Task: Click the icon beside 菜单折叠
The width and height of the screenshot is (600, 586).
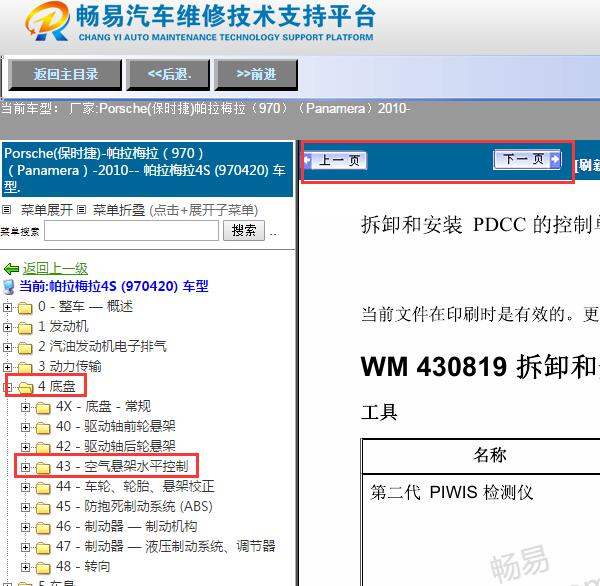Action: click(x=81, y=209)
